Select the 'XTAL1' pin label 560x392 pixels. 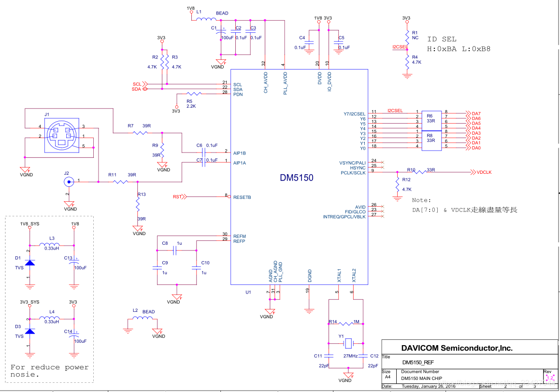point(339,275)
